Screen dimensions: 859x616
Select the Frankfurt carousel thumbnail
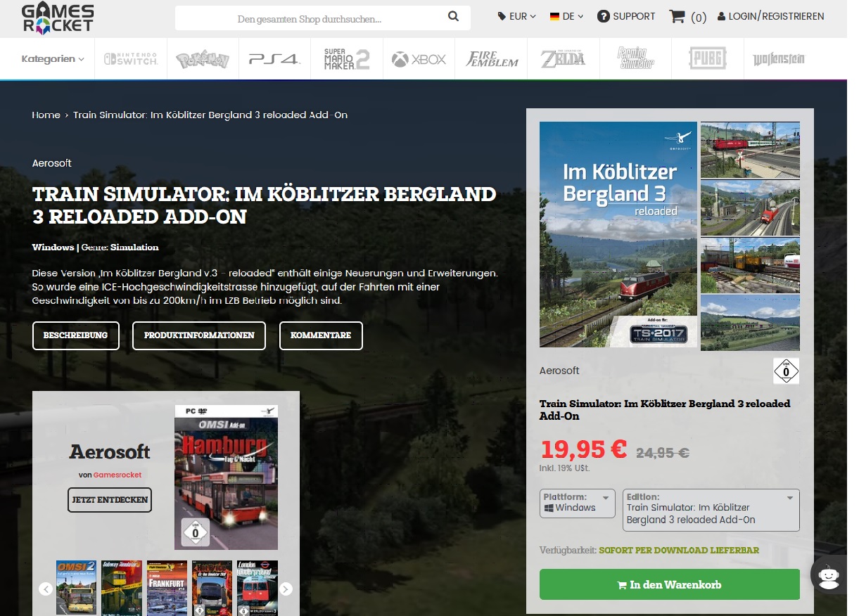click(167, 588)
